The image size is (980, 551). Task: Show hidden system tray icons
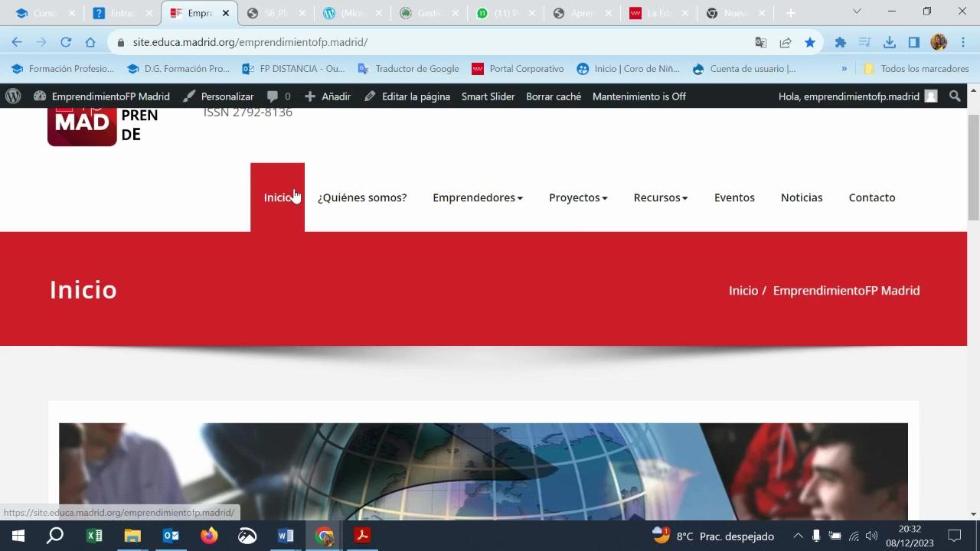tap(798, 536)
